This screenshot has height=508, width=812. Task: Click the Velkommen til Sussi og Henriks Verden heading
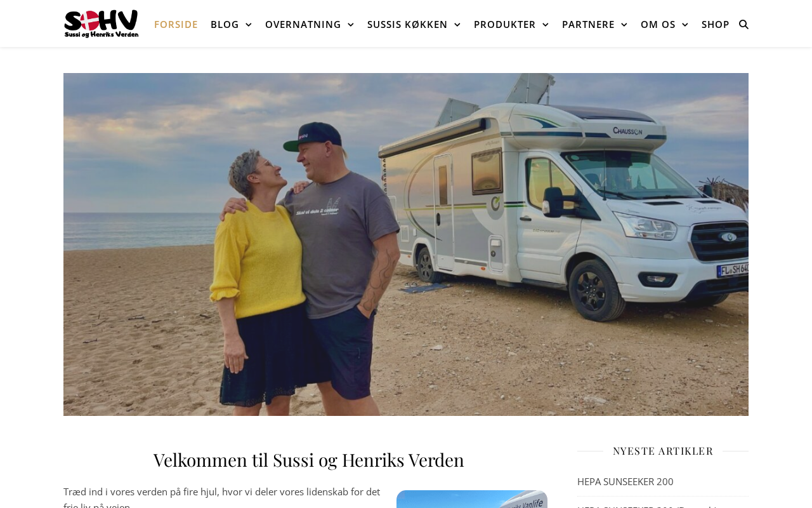(309, 460)
